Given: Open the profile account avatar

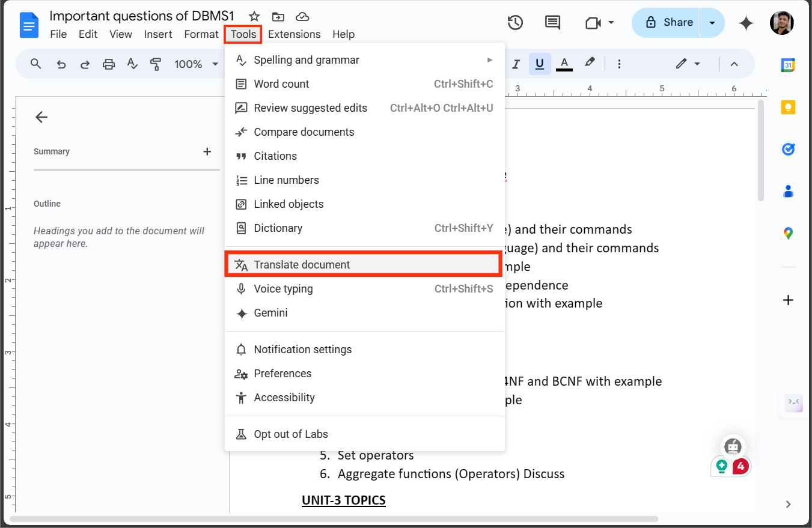Looking at the screenshot, I should coord(782,23).
